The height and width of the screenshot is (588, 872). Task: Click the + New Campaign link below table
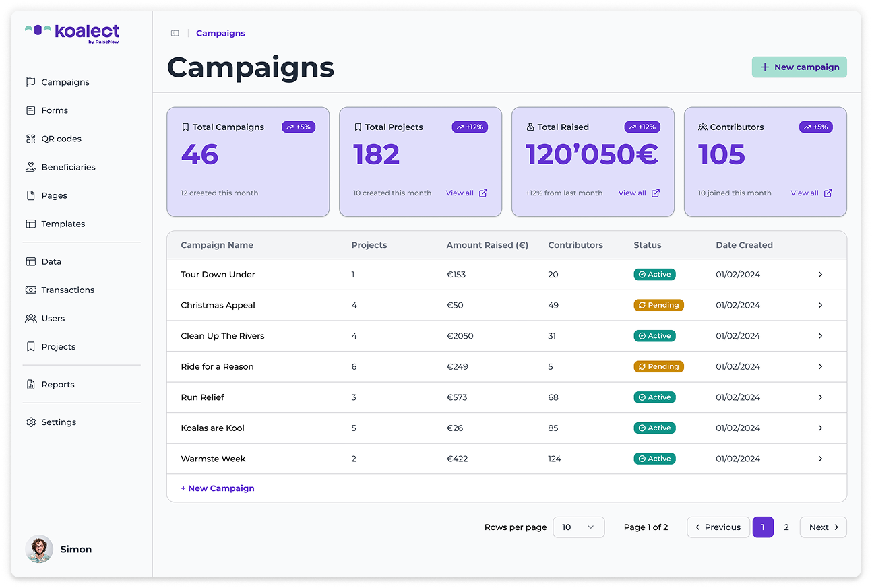click(218, 488)
